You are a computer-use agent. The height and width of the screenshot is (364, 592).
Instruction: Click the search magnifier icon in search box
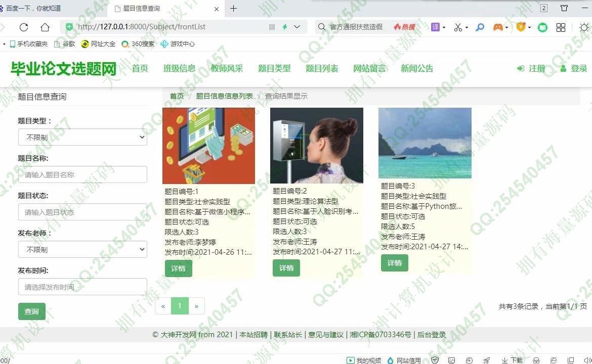321,27
